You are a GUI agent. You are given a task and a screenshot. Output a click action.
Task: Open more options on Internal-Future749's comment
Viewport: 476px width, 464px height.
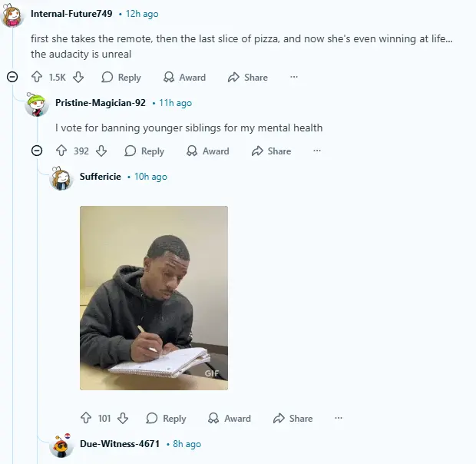[293, 78]
